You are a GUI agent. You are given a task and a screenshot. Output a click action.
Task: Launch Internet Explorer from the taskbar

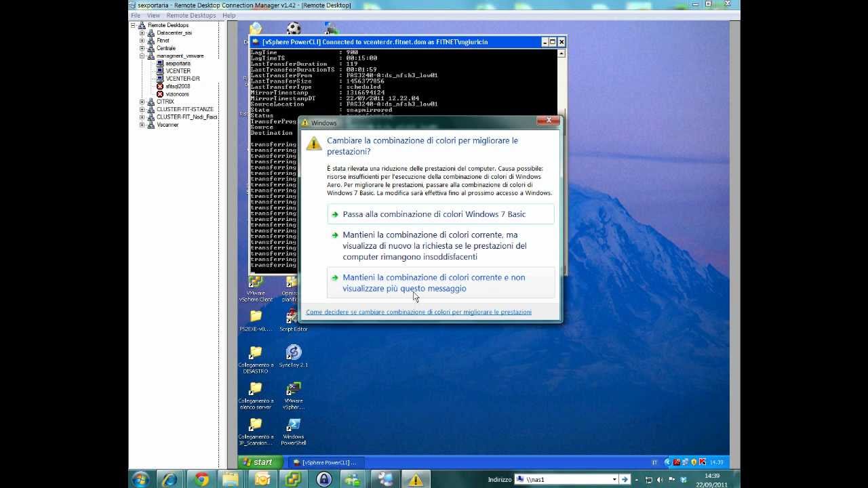[x=169, y=479]
